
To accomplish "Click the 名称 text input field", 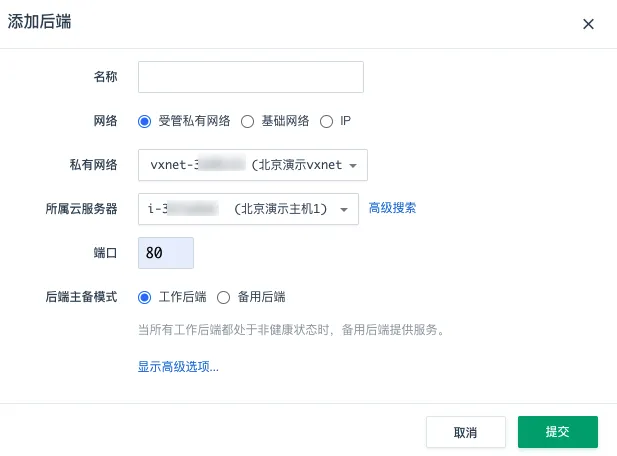I will point(250,77).
